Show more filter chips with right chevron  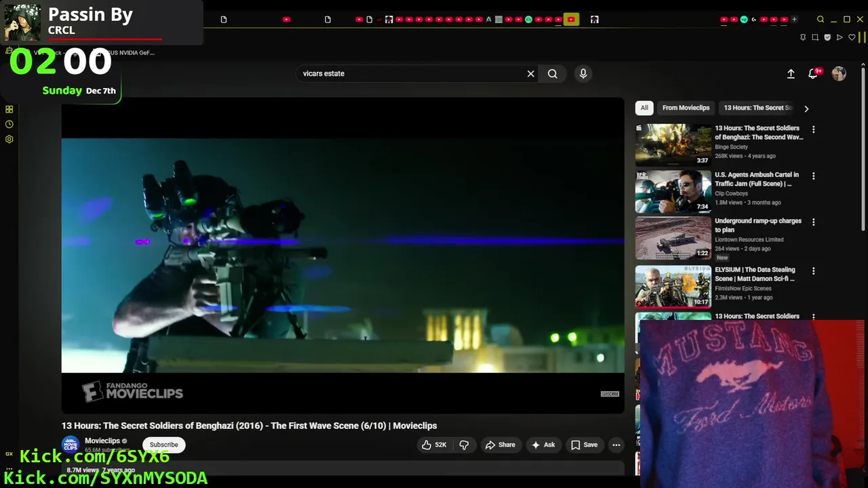pos(806,108)
